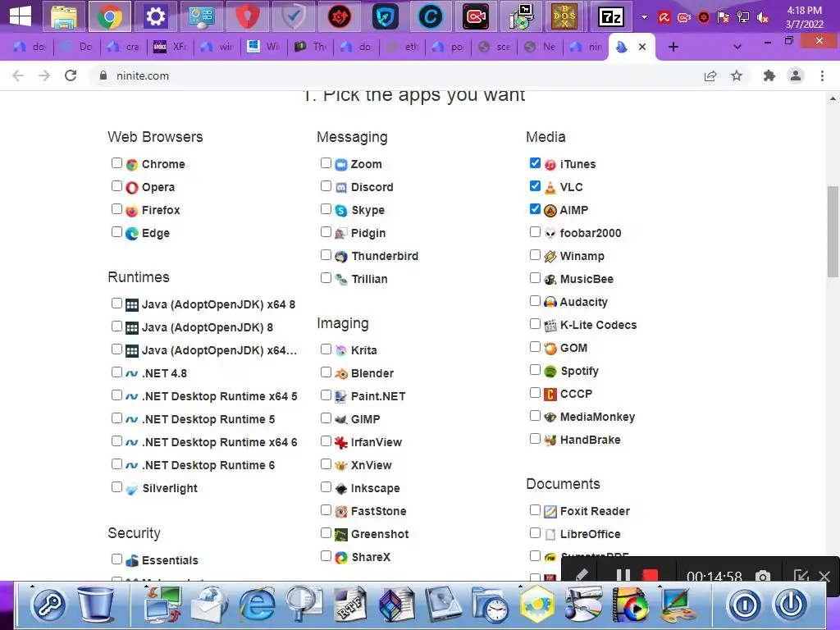The height and width of the screenshot is (630, 840).
Task: Open the Windows Start button
Action: 21,16
